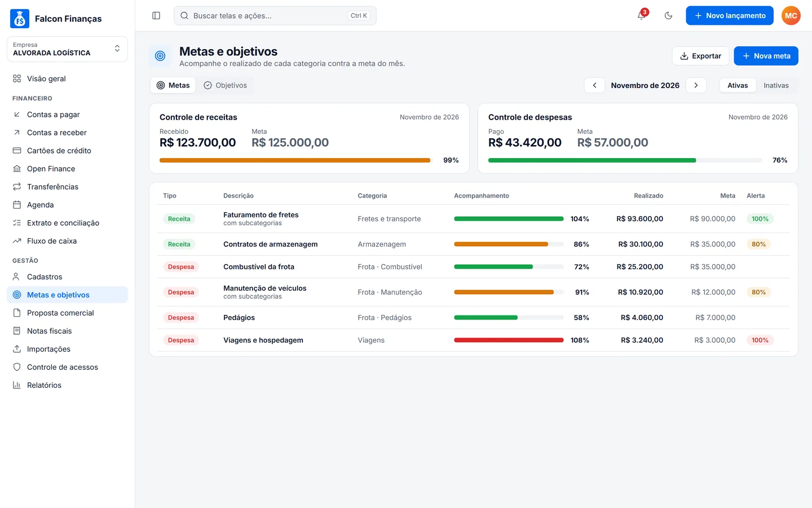Click the Controle de receitas progress bar

tap(296, 160)
